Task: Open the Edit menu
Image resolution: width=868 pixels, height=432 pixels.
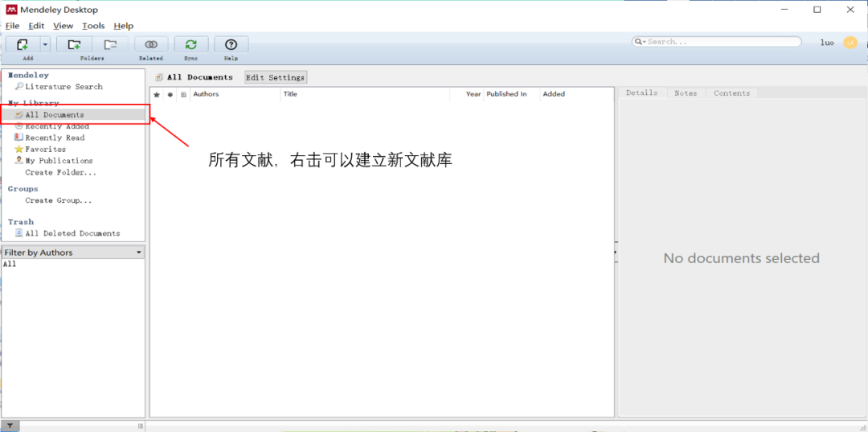Action: click(36, 26)
